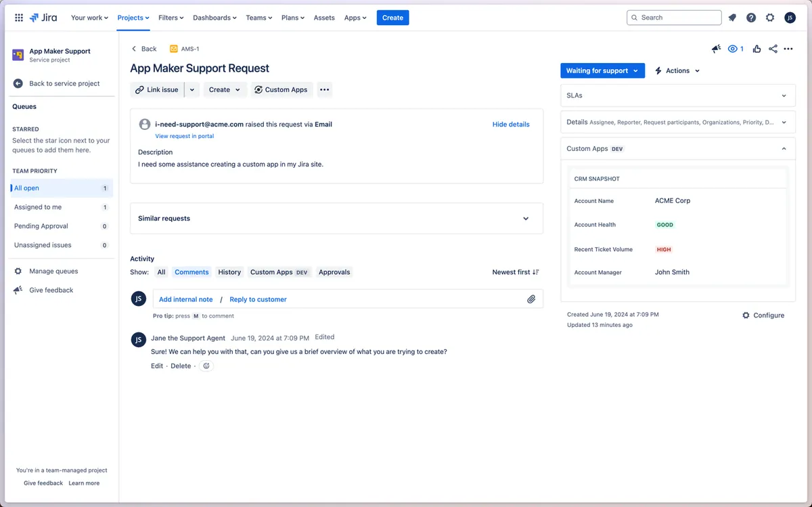
Task: Open the notifications bell icon
Action: pos(732,18)
